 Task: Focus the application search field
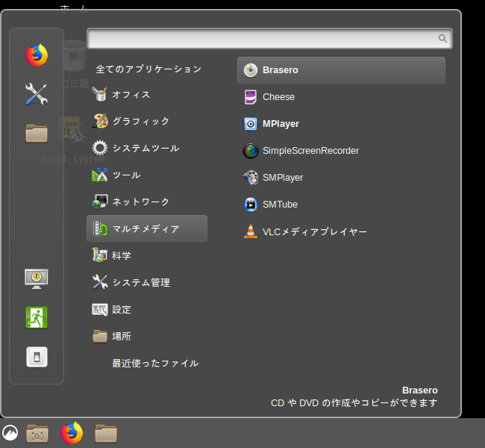click(x=269, y=38)
